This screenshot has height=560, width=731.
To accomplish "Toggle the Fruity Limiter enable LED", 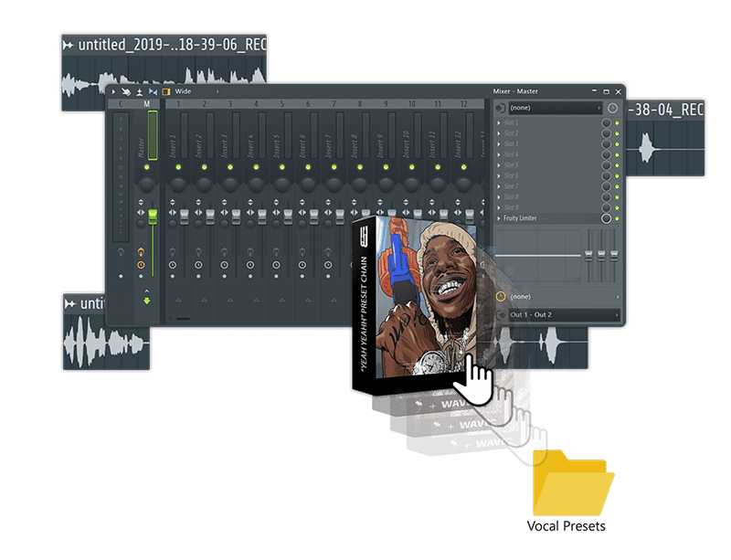I will click(x=618, y=218).
